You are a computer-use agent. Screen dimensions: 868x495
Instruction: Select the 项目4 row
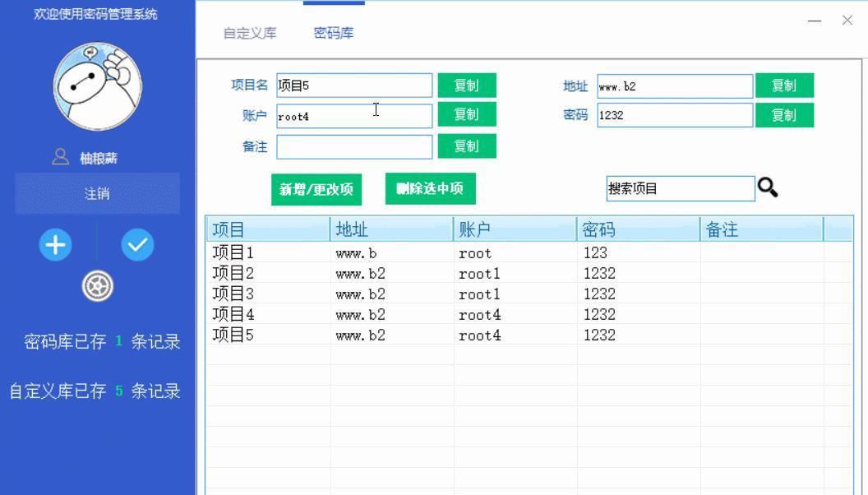point(529,314)
